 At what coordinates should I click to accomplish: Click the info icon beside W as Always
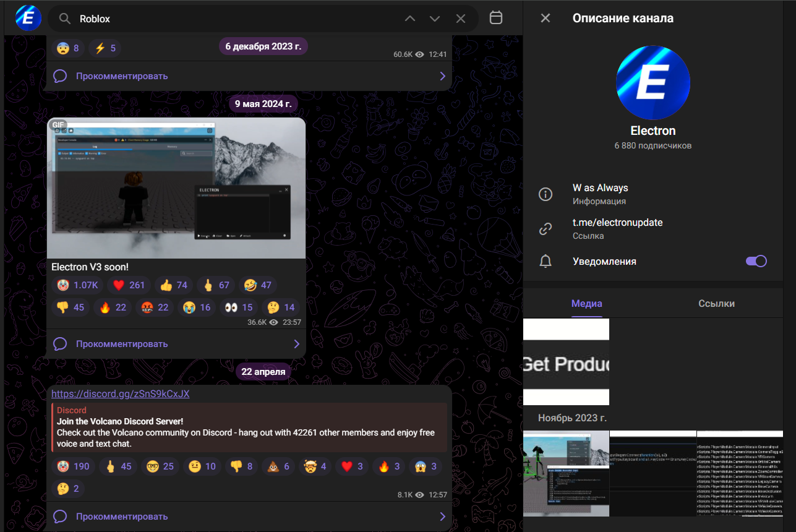tap(546, 194)
